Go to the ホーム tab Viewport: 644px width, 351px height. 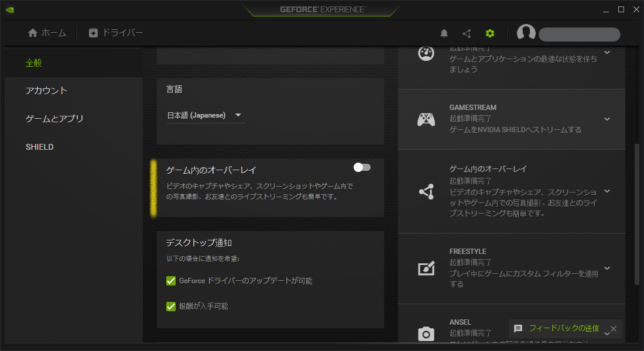coord(47,33)
